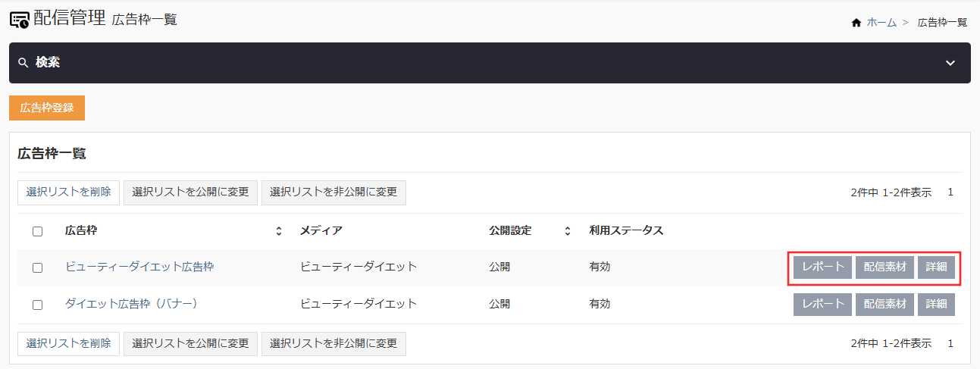Click page 1 in top pagination
Viewport: 980px width, 369px height.
point(950,192)
